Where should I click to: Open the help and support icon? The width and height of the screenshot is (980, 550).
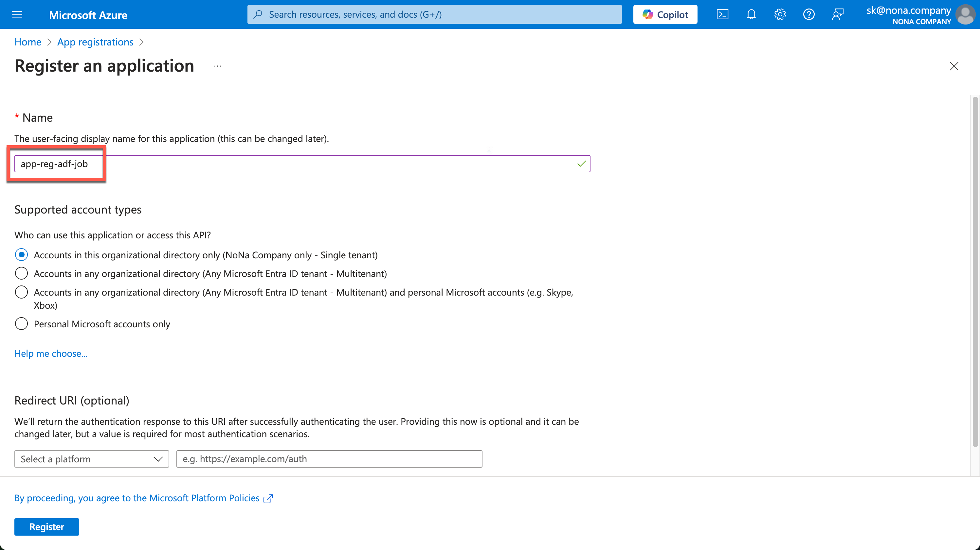(x=808, y=14)
